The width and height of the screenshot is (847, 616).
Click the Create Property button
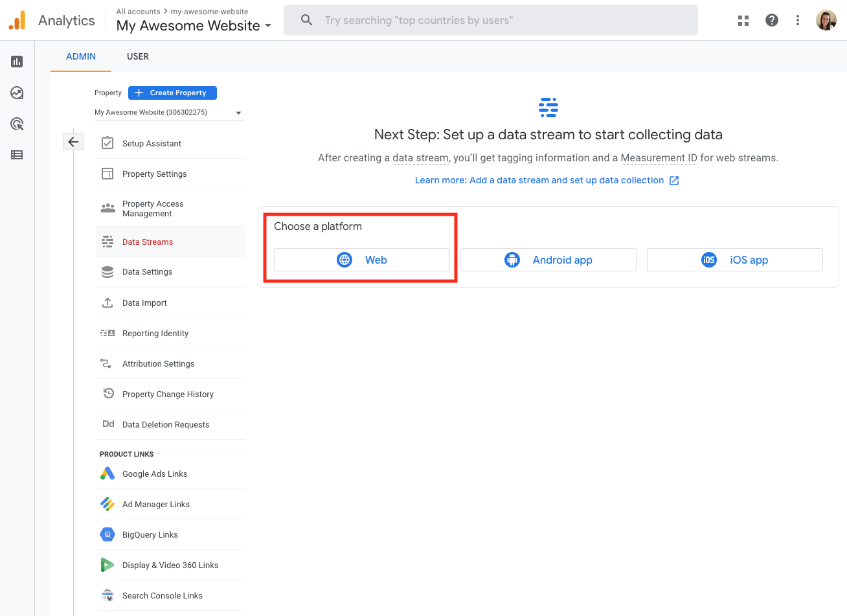click(172, 93)
